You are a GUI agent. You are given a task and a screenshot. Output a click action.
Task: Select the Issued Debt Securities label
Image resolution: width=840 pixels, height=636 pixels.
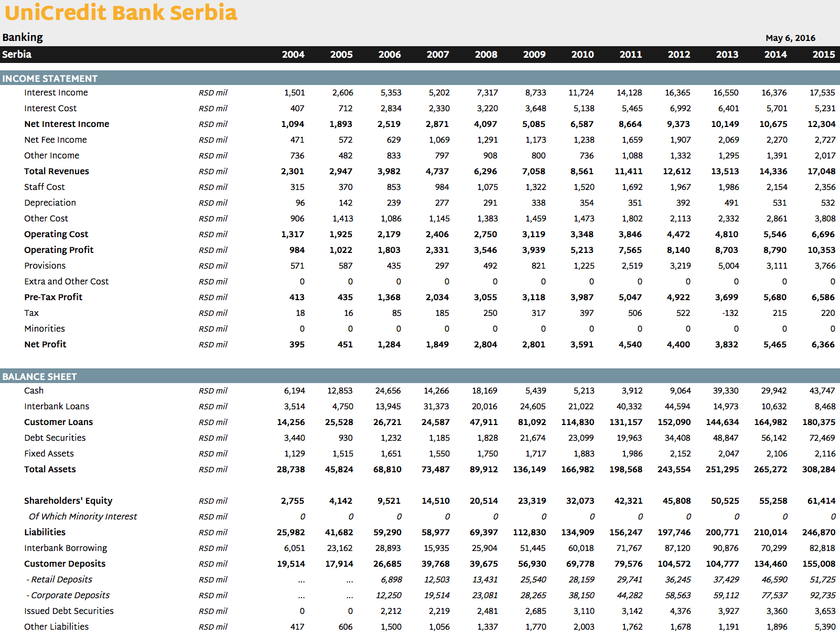coord(69,611)
